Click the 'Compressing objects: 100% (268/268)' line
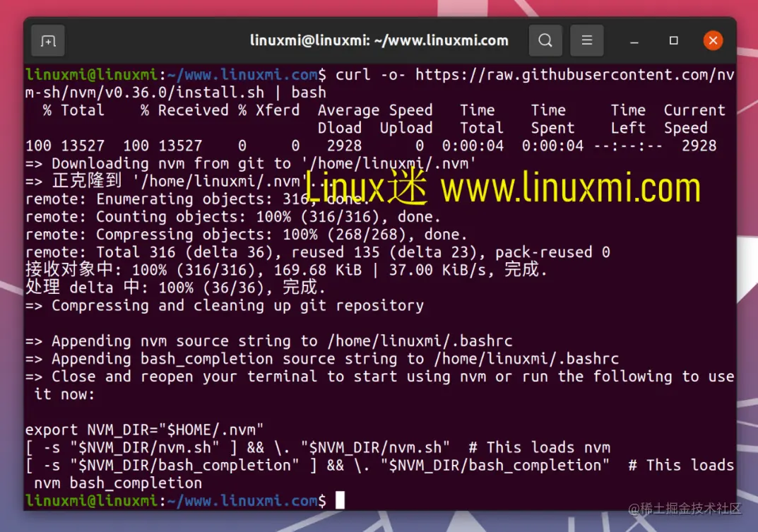The width and height of the screenshot is (758, 532). tap(246, 235)
